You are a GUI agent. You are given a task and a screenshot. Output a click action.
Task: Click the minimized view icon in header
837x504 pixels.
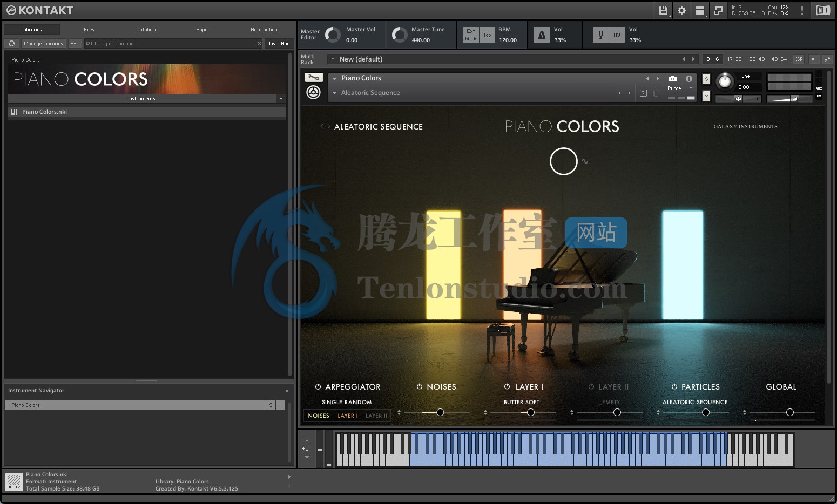pos(718,10)
